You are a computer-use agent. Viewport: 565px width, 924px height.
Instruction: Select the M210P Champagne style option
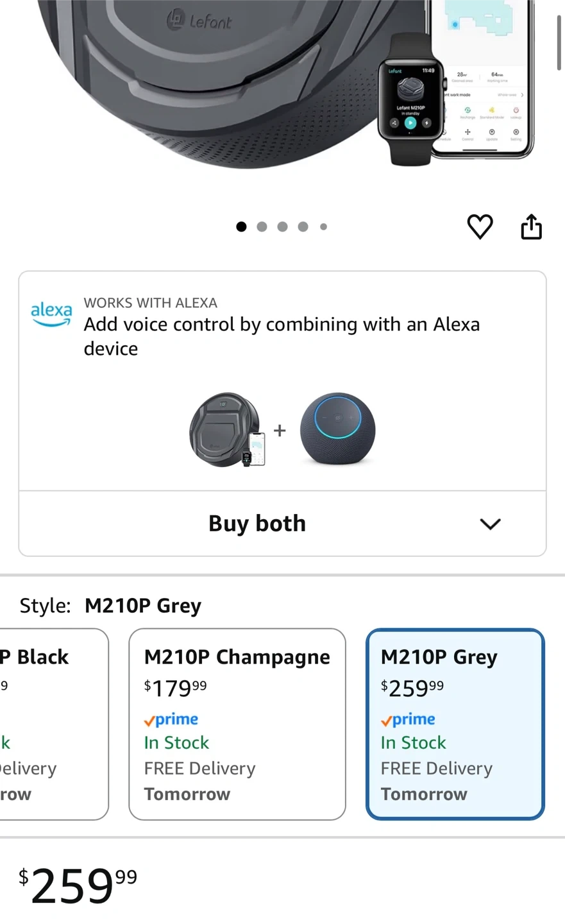(x=237, y=724)
